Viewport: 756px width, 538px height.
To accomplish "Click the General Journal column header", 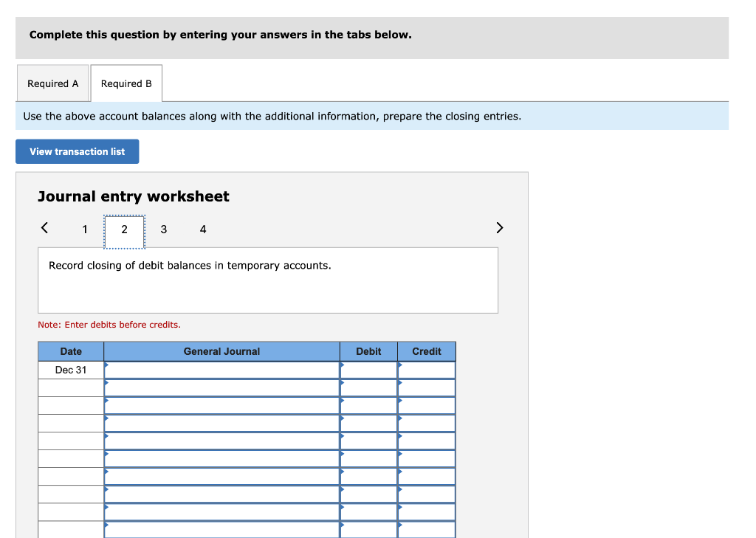I will tap(221, 351).
